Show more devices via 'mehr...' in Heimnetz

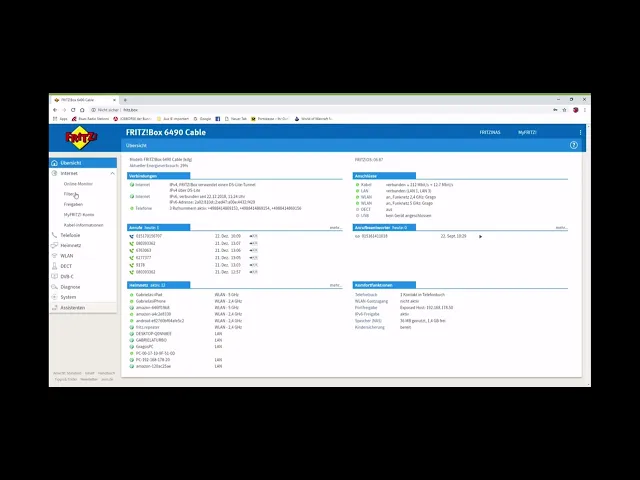[336, 285]
